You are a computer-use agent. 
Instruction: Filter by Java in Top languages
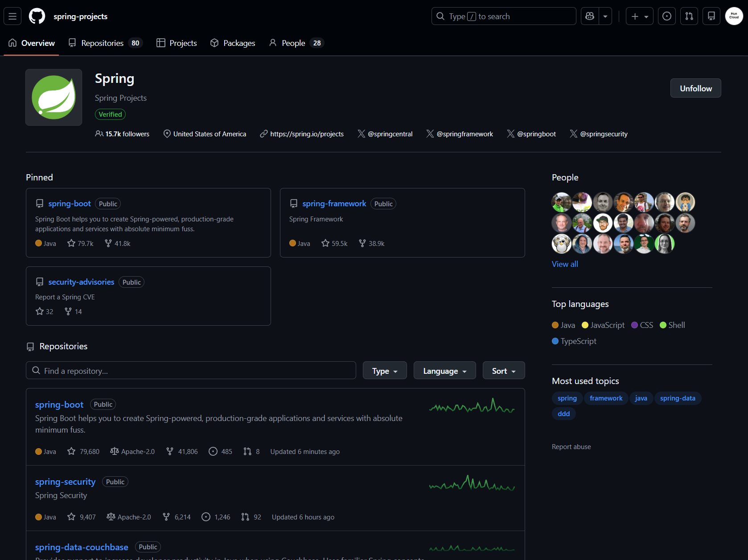click(563, 325)
